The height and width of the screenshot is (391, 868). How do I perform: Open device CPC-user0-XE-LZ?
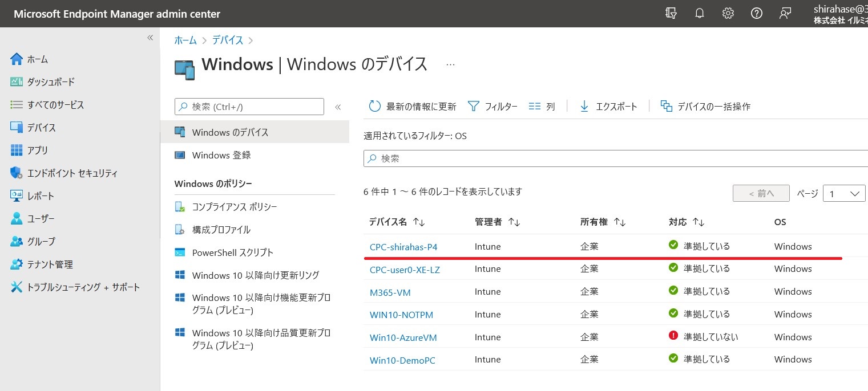[405, 270]
